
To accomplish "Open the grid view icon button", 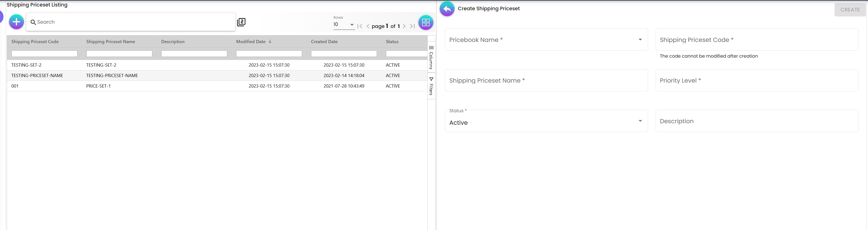I will pyautogui.click(x=426, y=22).
